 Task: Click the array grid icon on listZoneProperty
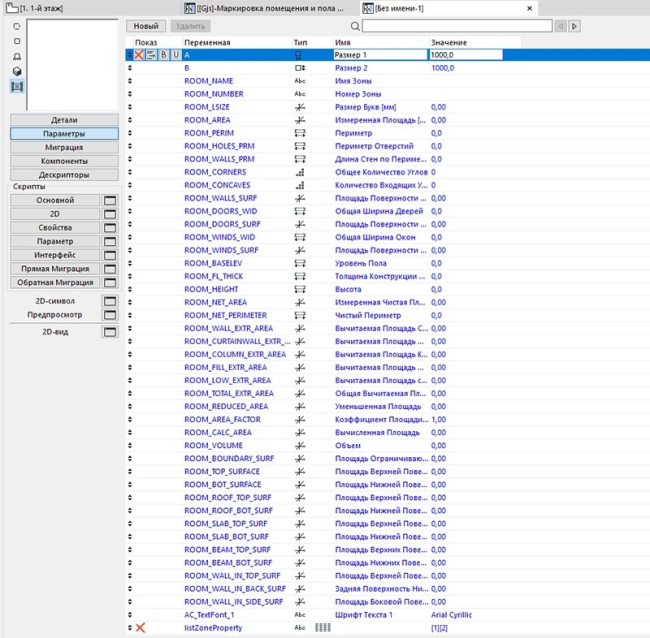pos(322,627)
